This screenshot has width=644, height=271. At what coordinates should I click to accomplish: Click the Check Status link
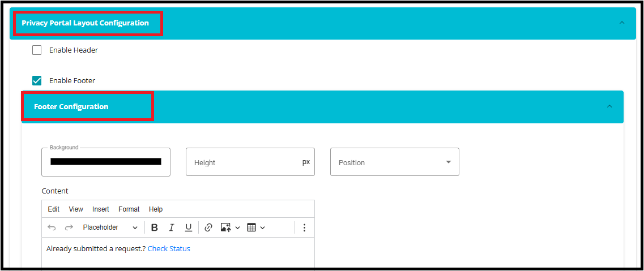point(169,249)
